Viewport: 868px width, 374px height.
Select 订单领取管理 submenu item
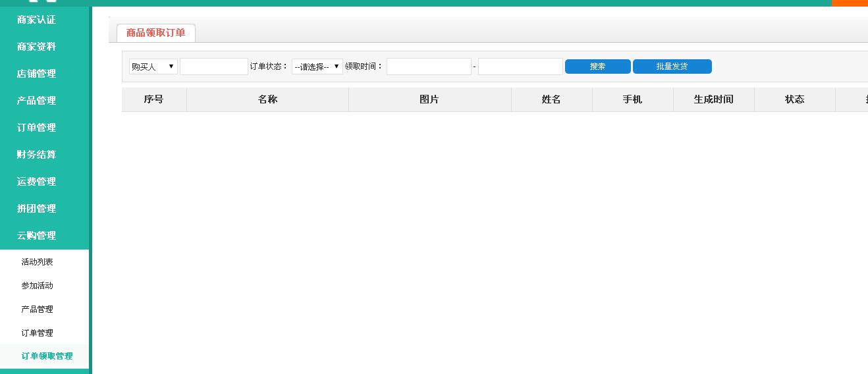(x=47, y=356)
